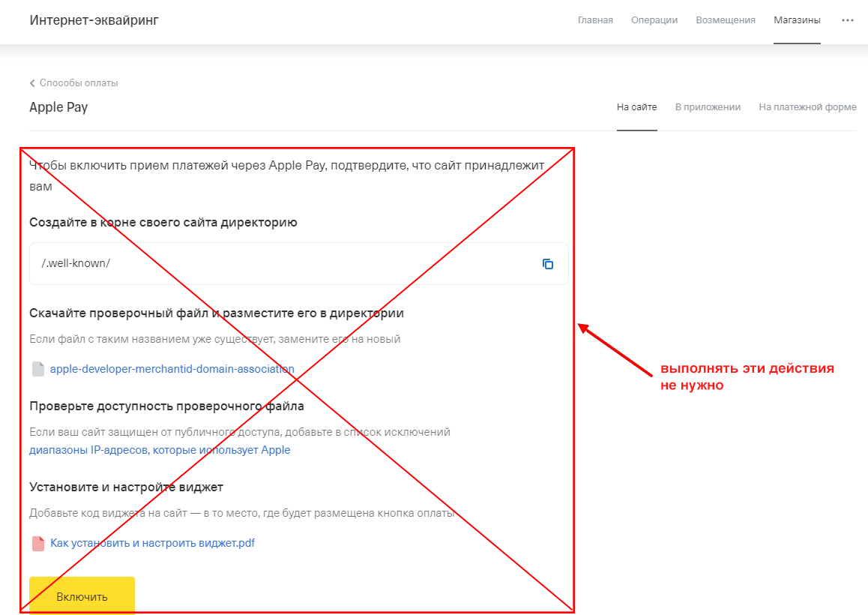Select the Магазины navigation item

click(797, 20)
